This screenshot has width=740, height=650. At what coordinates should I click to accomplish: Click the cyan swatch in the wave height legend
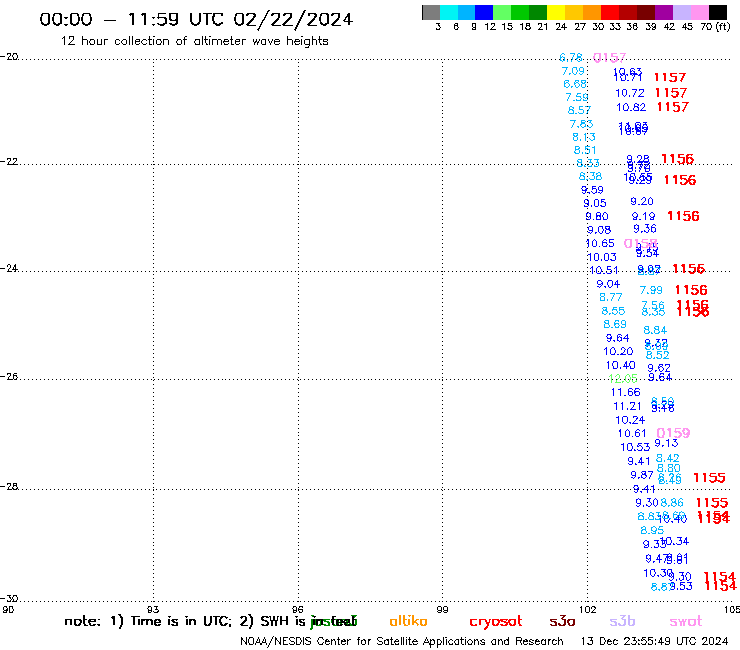[448, 12]
